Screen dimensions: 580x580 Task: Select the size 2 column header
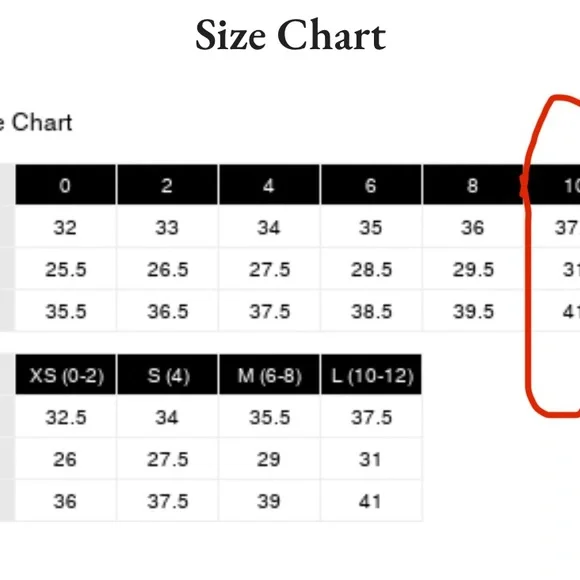[167, 185]
